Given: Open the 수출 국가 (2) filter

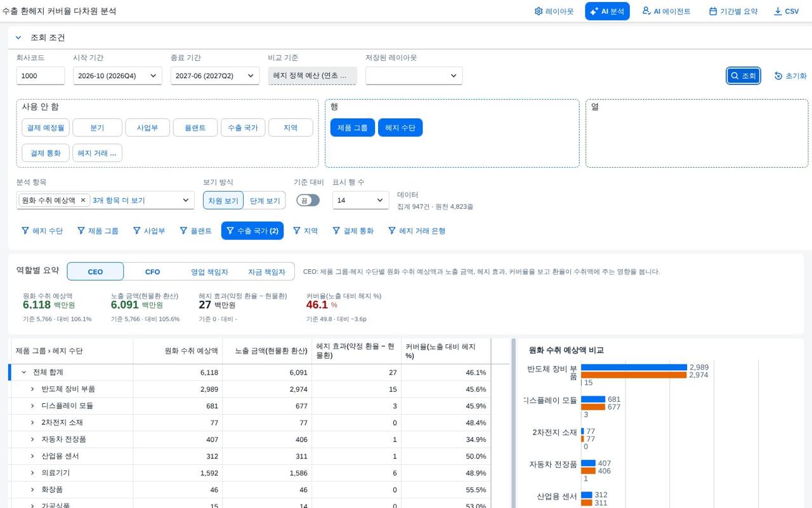Looking at the screenshot, I should (252, 231).
